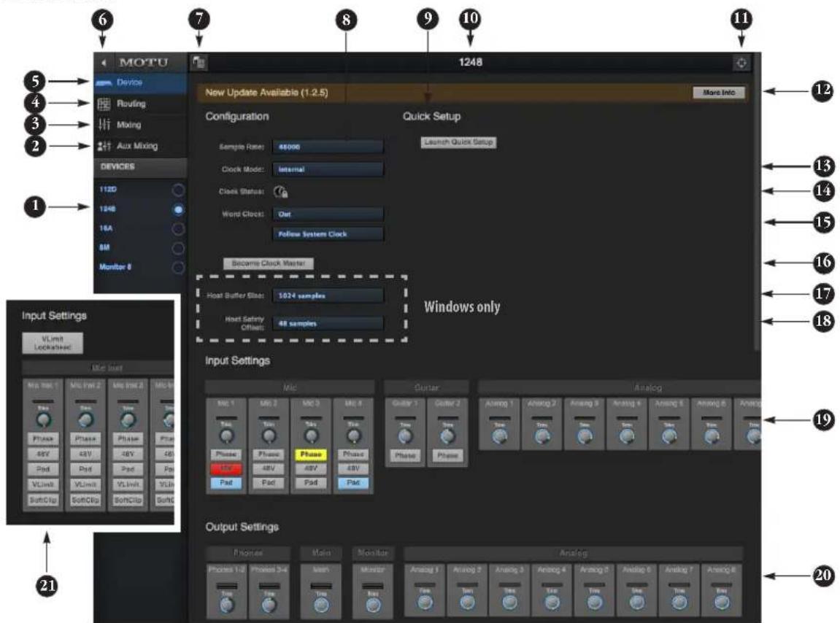Image resolution: width=840 pixels, height=623 pixels.
Task: Click the Mic input group header
Action: pyautogui.click(x=290, y=387)
